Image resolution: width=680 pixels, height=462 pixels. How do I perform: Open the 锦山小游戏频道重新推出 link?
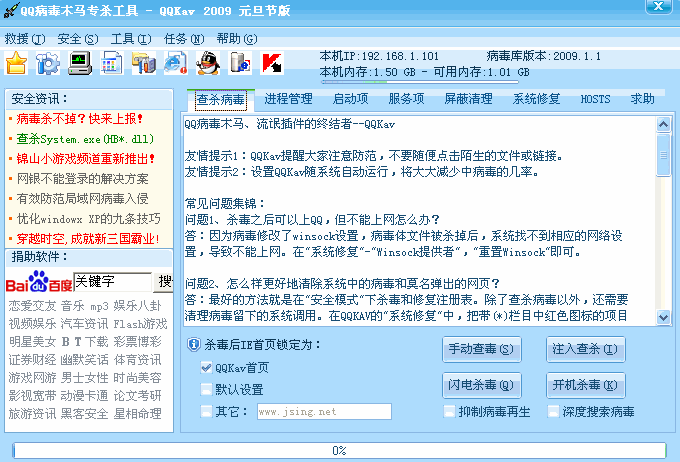86,159
